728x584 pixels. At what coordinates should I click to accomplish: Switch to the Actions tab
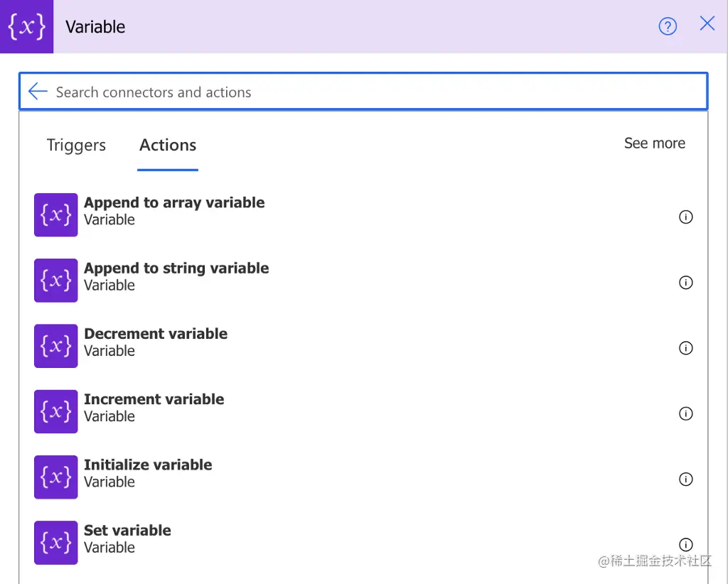168,145
